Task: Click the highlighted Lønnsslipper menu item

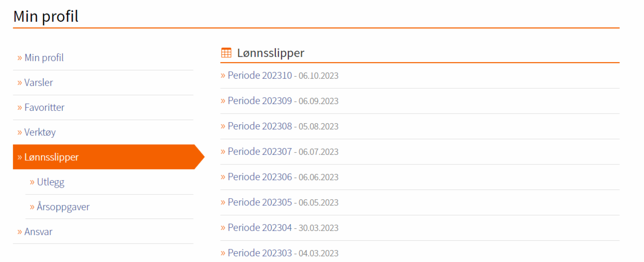Action: 51,157
